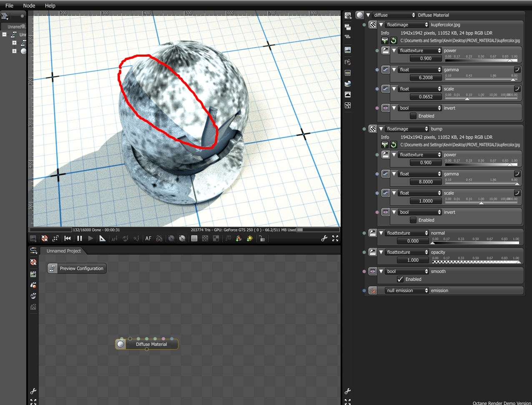Click the play render button
Viewport: 532px width, 405px height.
pos(90,238)
